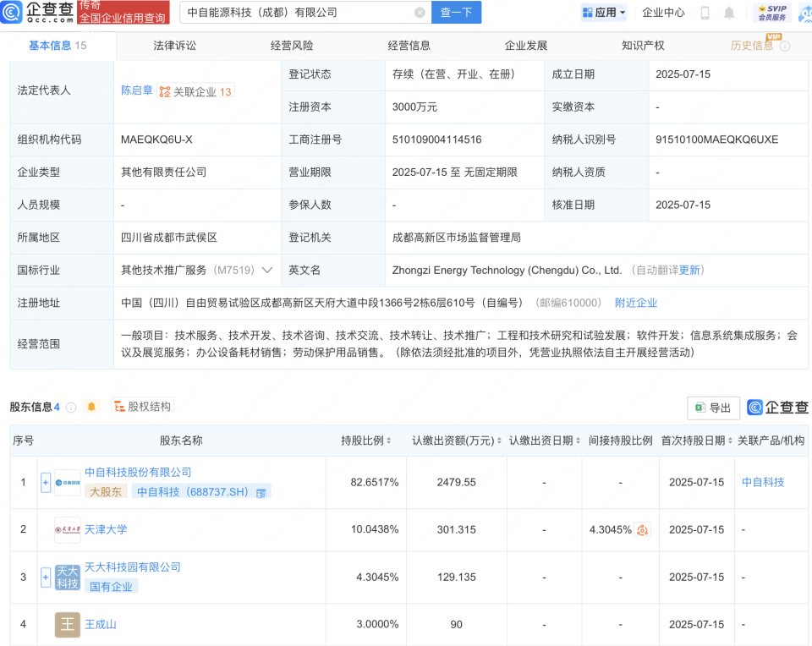Open 企业中心 link

(x=663, y=13)
